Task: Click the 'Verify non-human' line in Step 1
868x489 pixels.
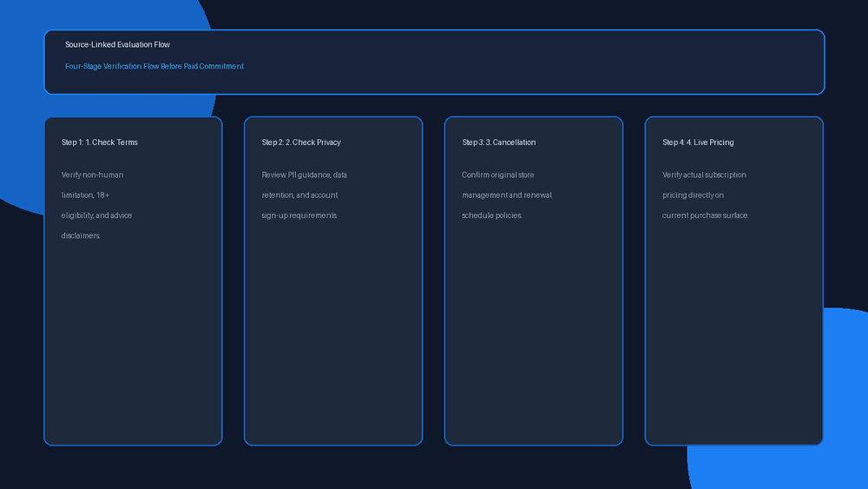Action: coord(93,175)
